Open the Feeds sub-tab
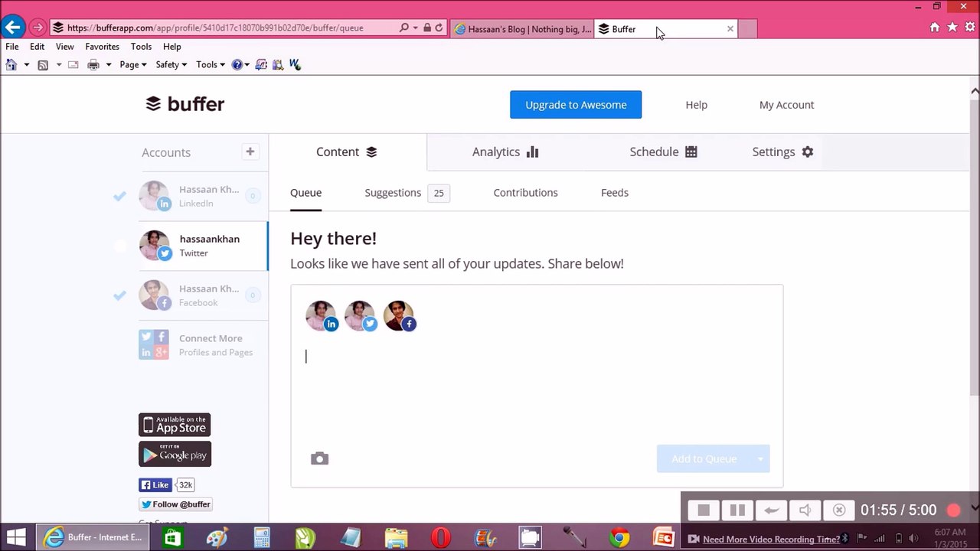980x551 pixels. pyautogui.click(x=615, y=193)
